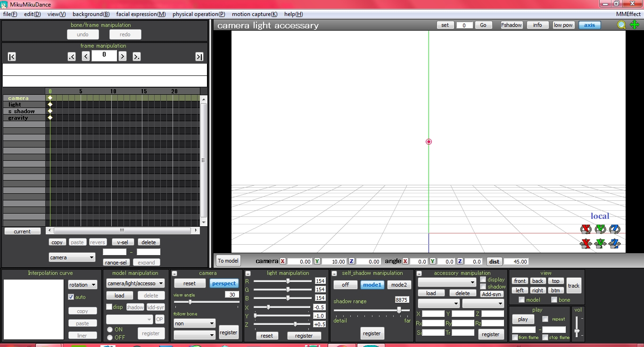Image resolution: width=644 pixels, height=347 pixels.
Task: Click the model manipulation load button
Action: [x=119, y=296]
